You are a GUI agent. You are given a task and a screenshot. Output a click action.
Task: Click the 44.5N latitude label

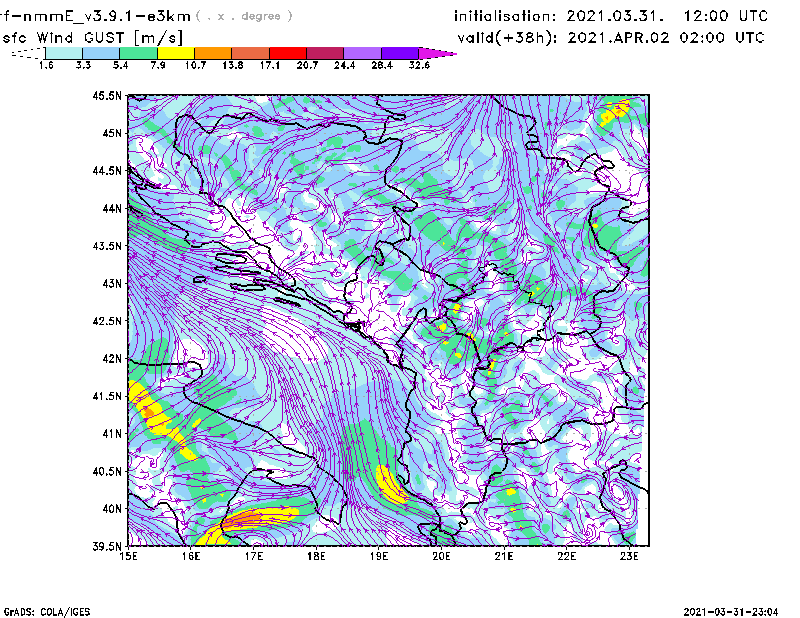(x=107, y=170)
